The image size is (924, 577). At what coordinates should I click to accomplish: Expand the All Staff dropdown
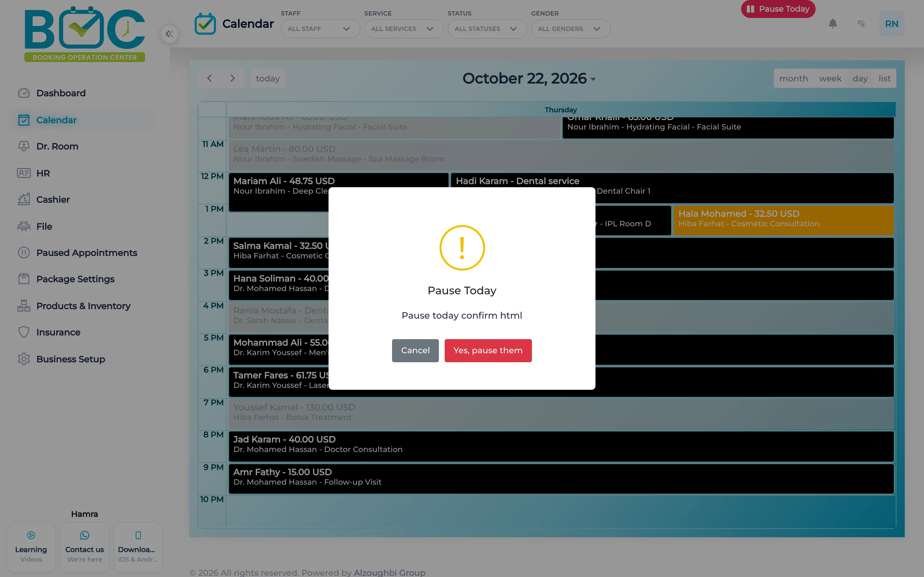(320, 29)
